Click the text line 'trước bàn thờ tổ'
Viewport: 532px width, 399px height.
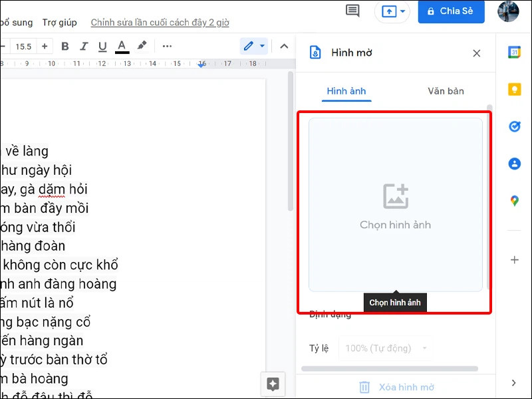tap(58, 360)
